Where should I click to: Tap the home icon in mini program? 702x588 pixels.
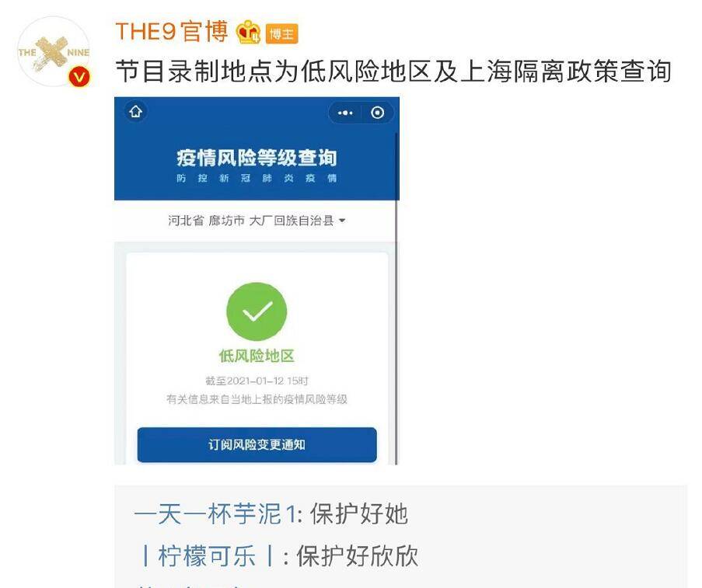pyautogui.click(x=135, y=112)
